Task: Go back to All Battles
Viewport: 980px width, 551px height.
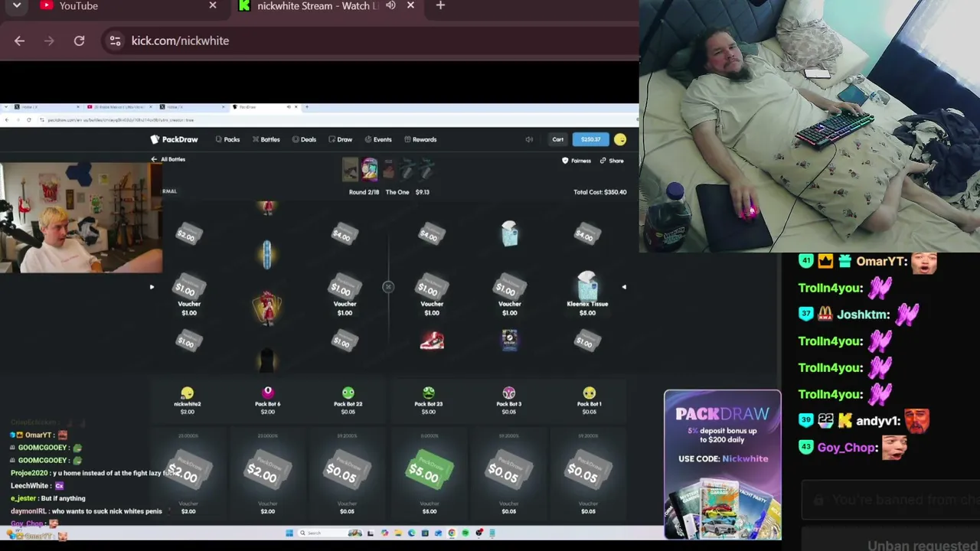Action: tap(168, 159)
